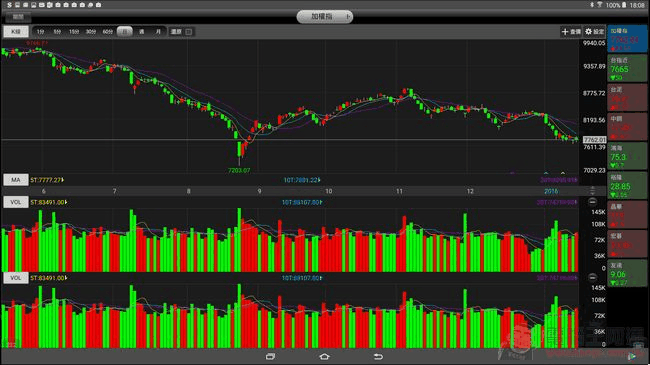Tap the Android home button
Image resolution: width=650 pixels, height=365 pixels.
point(325,356)
